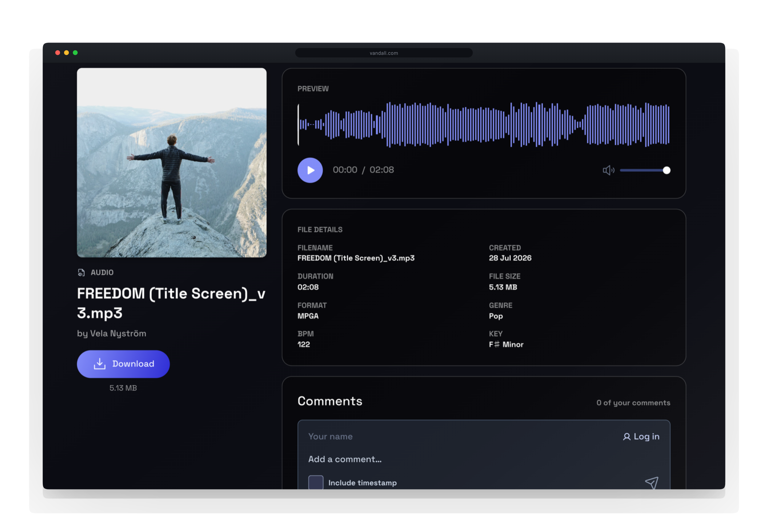Image resolution: width=768 pixels, height=532 pixels.
Task: Select the created date 28 Jul 2026
Action: coord(510,258)
